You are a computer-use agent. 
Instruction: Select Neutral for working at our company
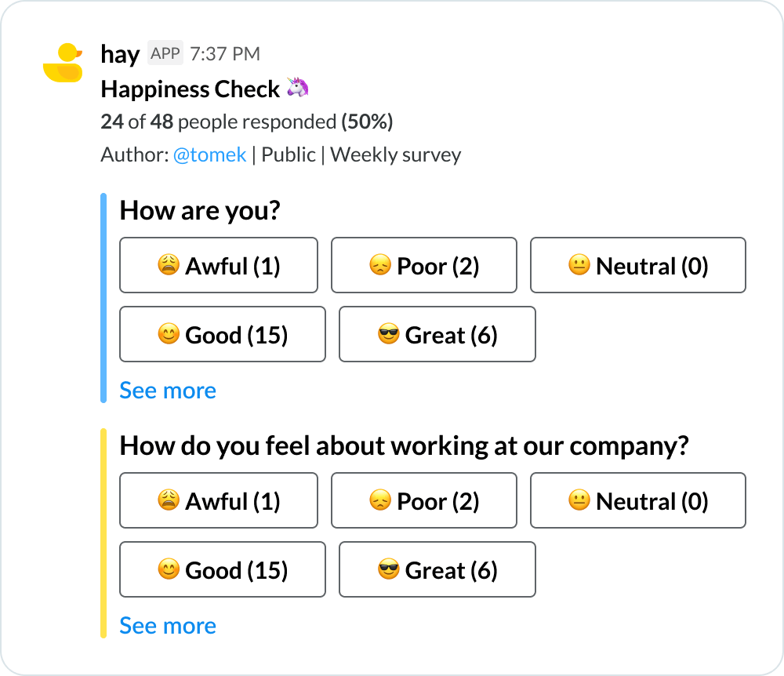(637, 500)
